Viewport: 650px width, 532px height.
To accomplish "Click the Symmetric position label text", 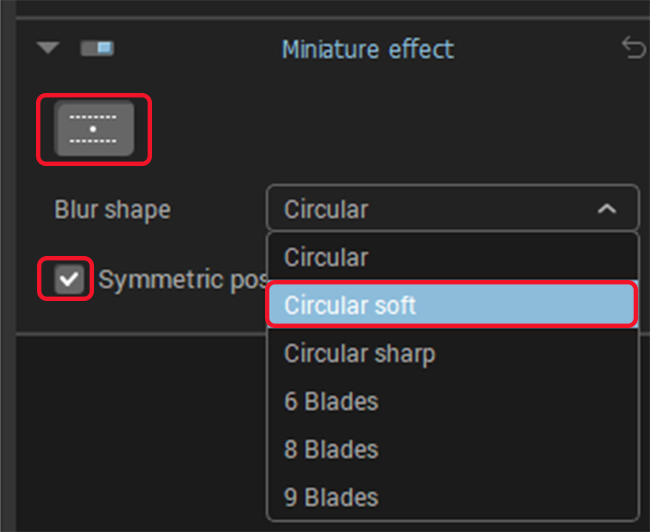I will tap(180, 280).
